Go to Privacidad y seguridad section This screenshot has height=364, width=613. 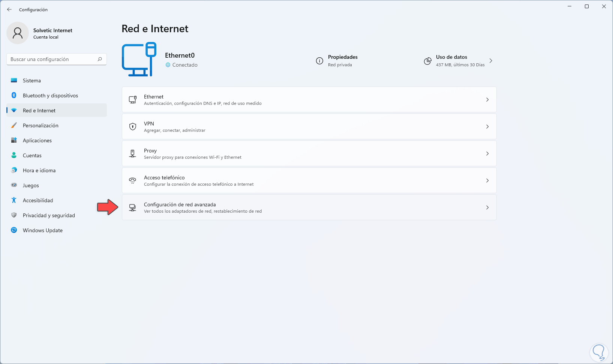49,215
